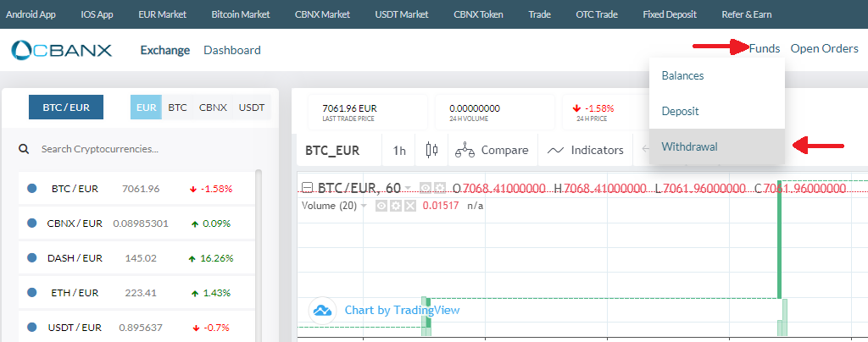The height and width of the screenshot is (342, 868).
Task: Click the BTC_EUR chart symbol field
Action: [x=340, y=151]
